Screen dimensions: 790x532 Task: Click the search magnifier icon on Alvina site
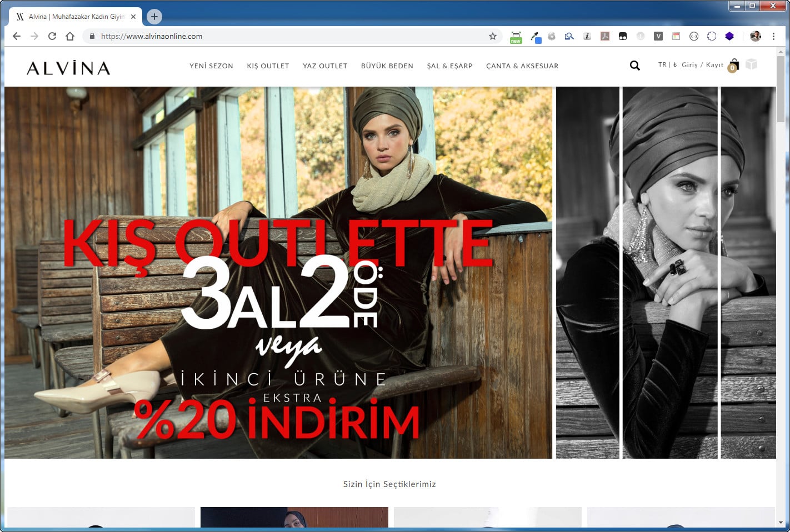pyautogui.click(x=634, y=66)
